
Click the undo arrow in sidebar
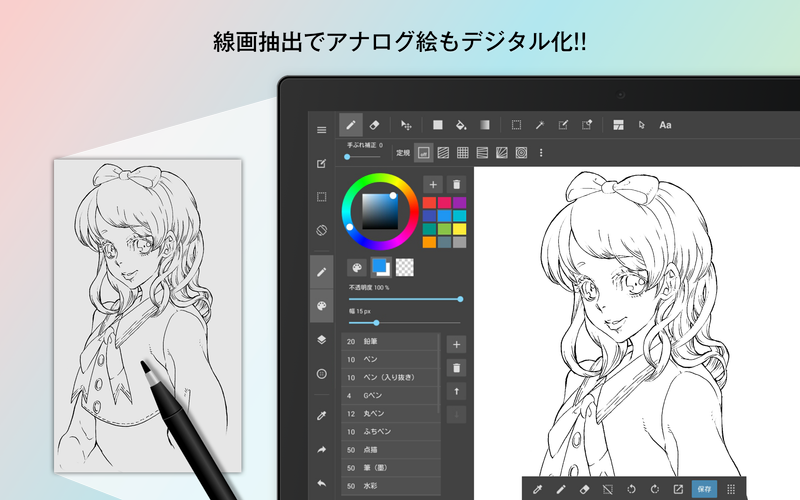[x=321, y=483]
